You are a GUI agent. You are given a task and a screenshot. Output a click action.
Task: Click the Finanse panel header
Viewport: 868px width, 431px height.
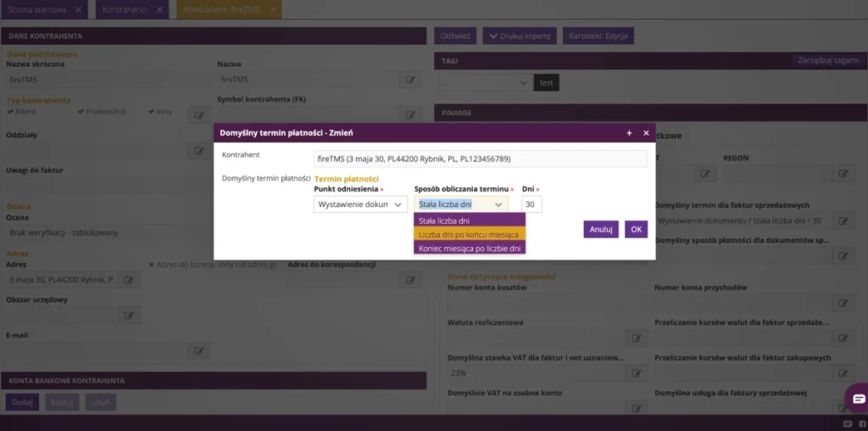[x=651, y=113]
